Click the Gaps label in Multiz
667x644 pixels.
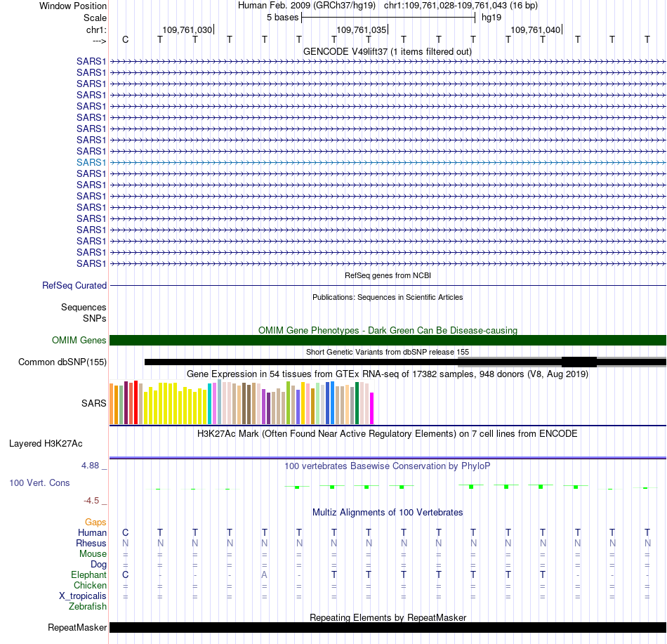pyautogui.click(x=95, y=522)
